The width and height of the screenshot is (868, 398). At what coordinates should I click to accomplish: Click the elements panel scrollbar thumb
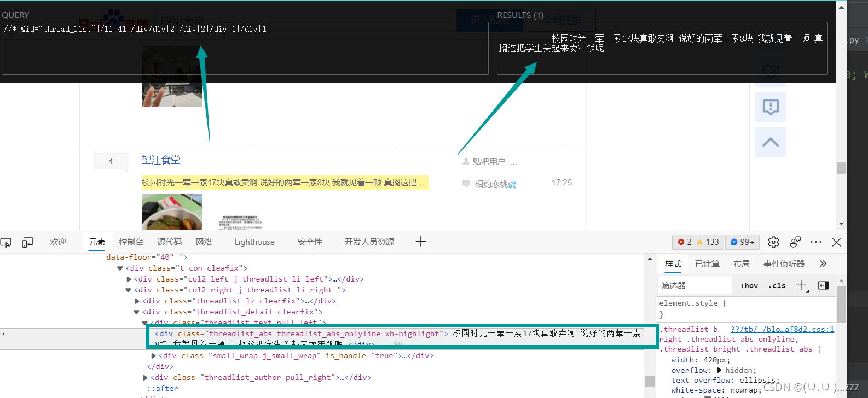click(650, 381)
